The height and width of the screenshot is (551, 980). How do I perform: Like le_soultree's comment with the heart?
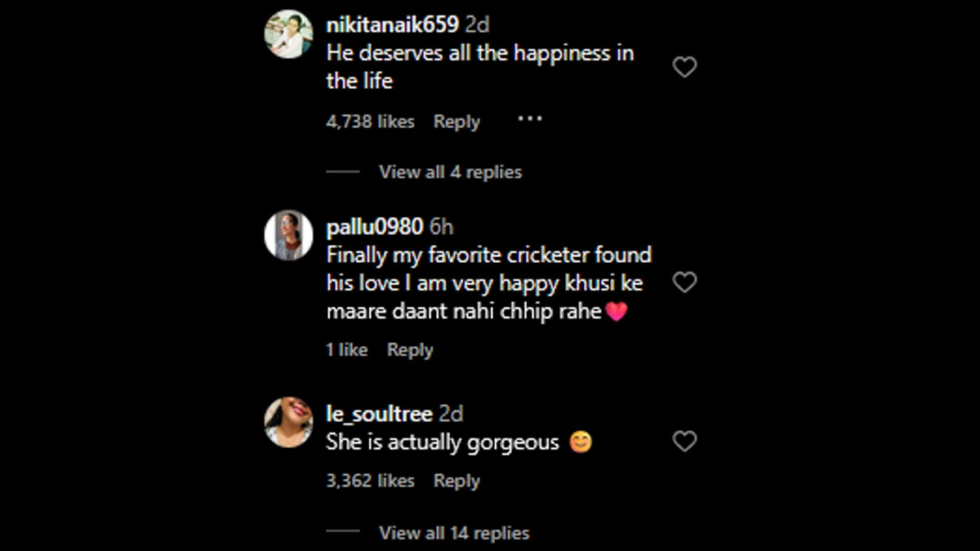pos(684,442)
